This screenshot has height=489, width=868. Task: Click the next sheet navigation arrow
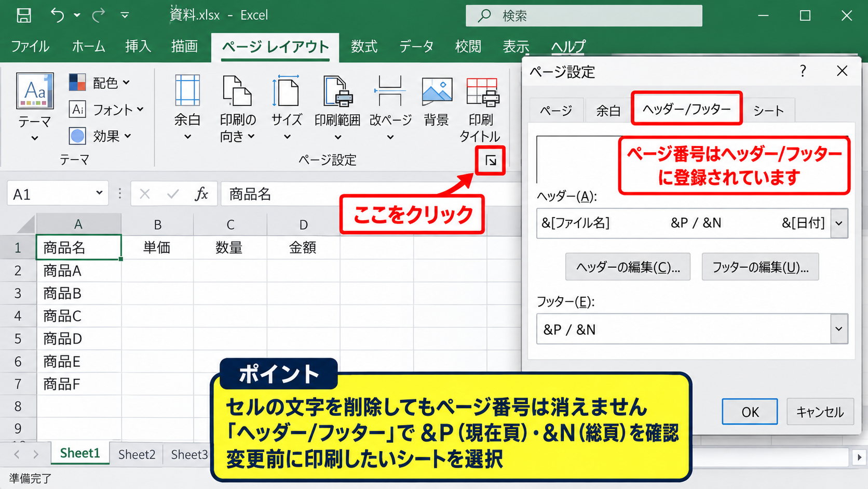[35, 455]
